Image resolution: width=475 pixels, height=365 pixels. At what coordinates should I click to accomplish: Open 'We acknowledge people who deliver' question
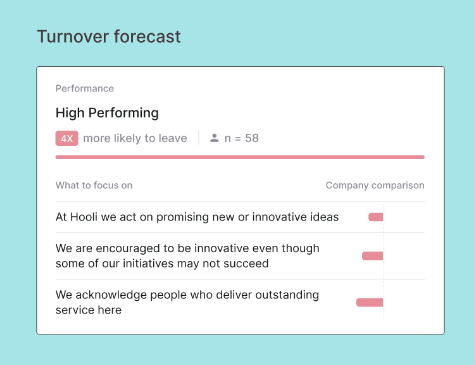[187, 302]
